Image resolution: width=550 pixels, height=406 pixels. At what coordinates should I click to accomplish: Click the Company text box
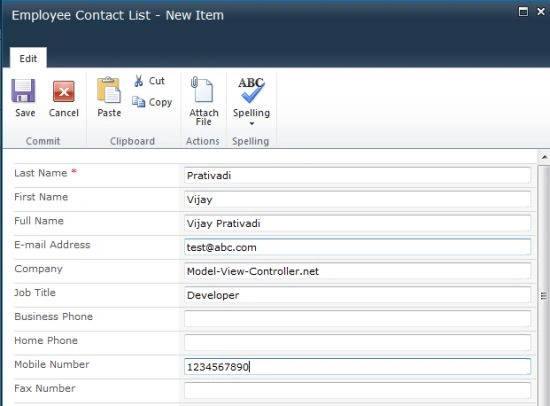click(x=357, y=271)
